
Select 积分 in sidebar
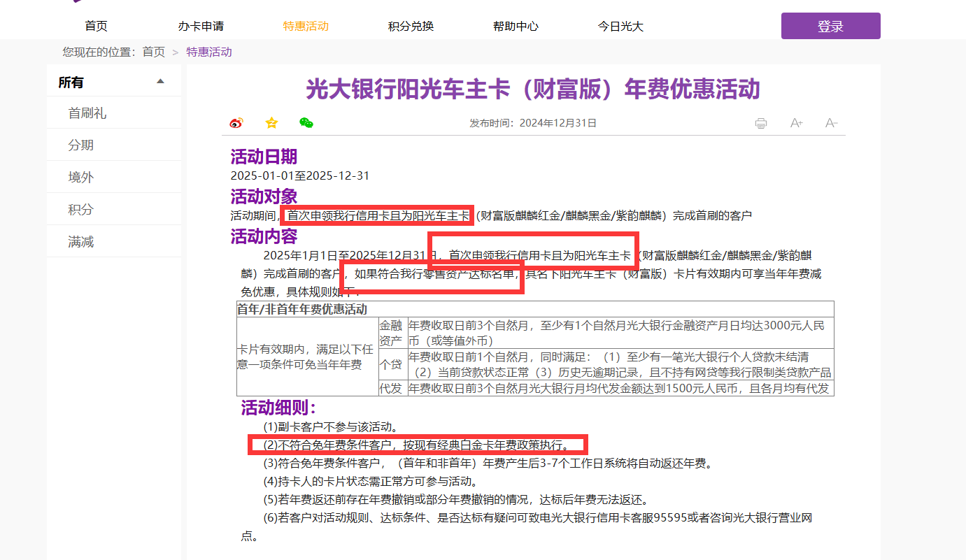(x=114, y=209)
